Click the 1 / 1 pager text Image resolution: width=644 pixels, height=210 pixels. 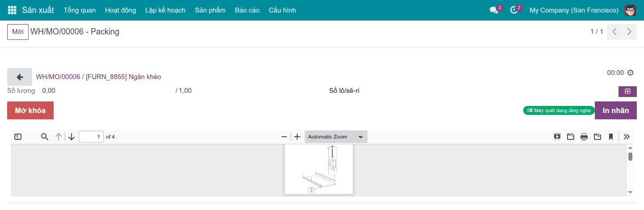tap(597, 32)
